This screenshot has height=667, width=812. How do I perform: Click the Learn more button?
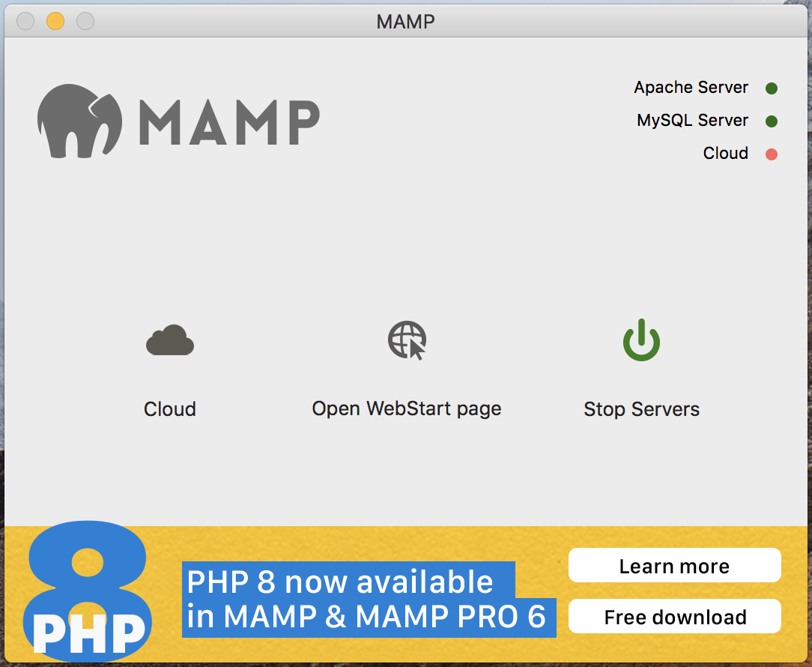(674, 565)
